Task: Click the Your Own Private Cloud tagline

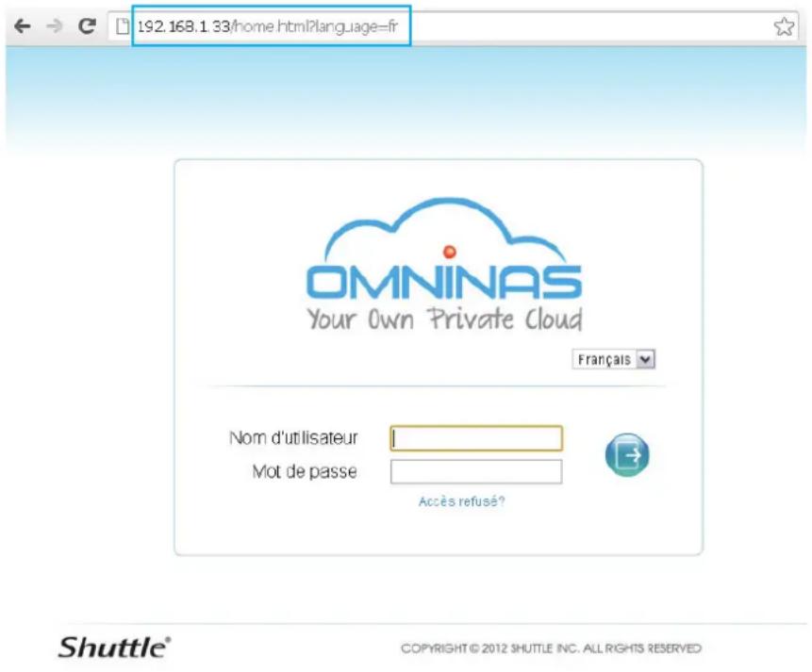Action: click(x=445, y=319)
